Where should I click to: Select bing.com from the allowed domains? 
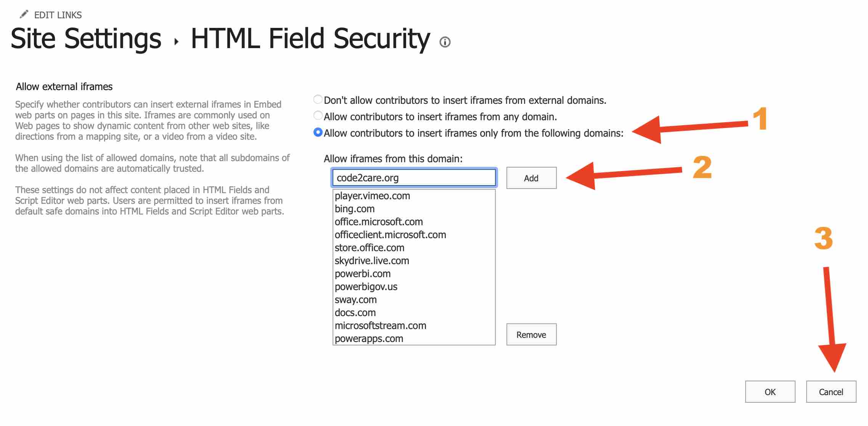click(355, 209)
